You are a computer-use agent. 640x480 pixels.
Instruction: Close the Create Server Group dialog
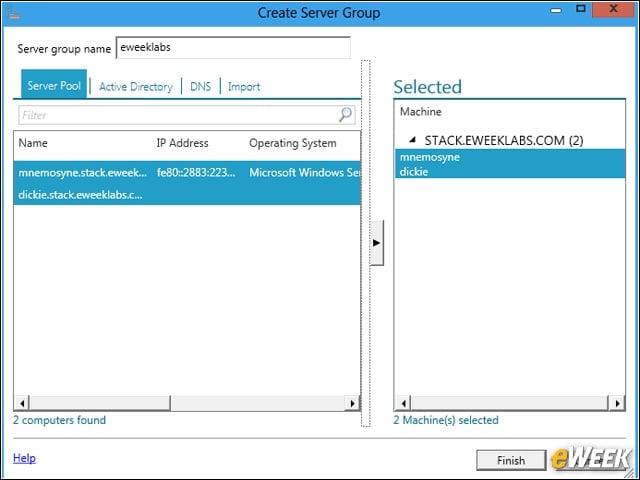pyautogui.click(x=613, y=9)
